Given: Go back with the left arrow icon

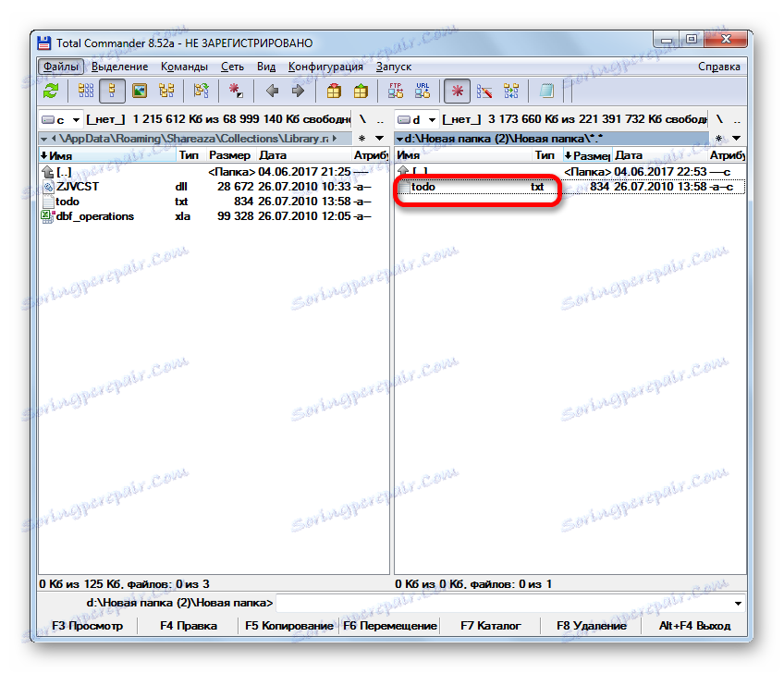Looking at the screenshot, I should (x=272, y=91).
